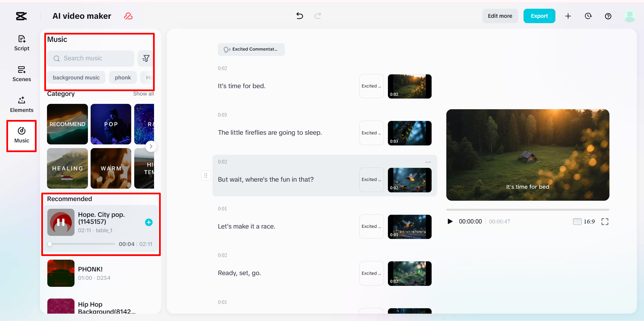The image size is (644, 321).
Task: Open the three-dot menu on "But wait" scene
Action: (428, 162)
